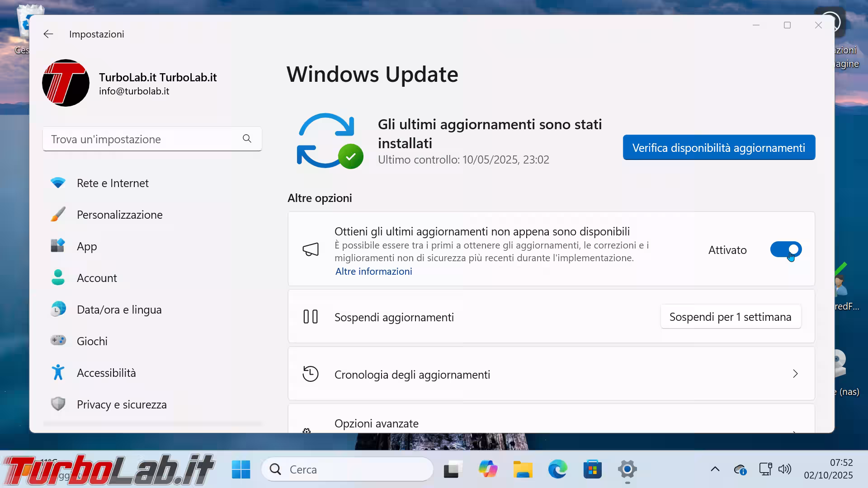
Task: Open Copilot from the taskbar
Action: pos(488,469)
